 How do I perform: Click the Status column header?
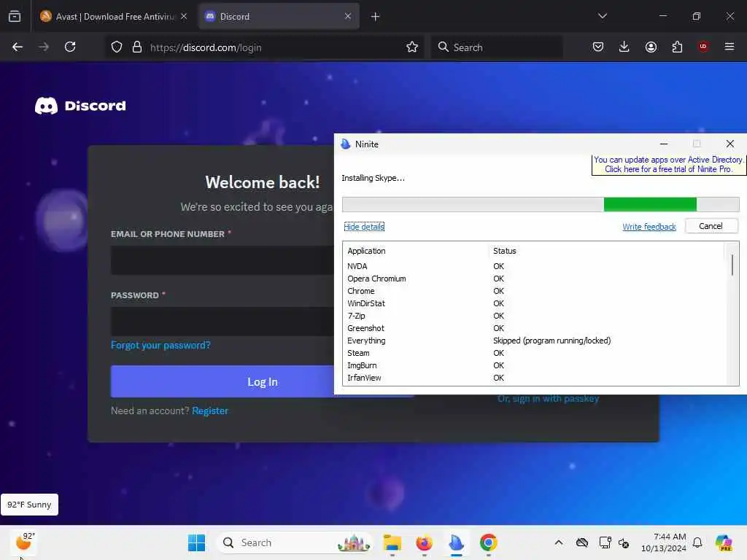coord(505,251)
